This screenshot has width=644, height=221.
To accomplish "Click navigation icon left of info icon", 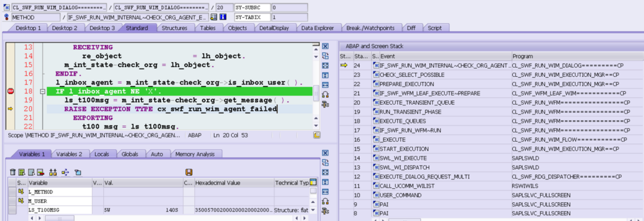I will (213, 17).
